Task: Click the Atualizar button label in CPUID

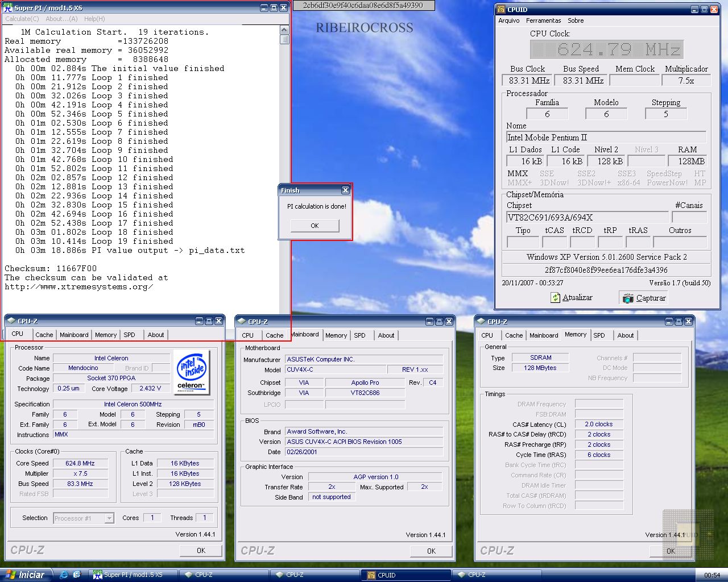Action: (577, 298)
